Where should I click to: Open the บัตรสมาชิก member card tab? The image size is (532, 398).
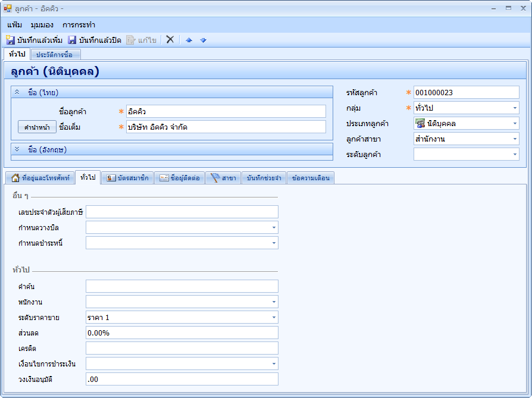point(127,178)
